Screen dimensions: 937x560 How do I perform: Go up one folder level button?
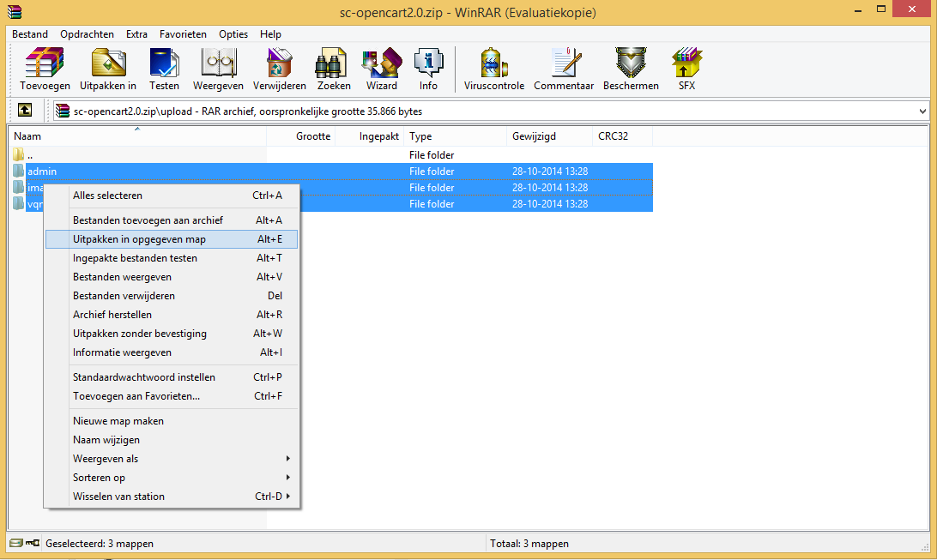coord(25,111)
